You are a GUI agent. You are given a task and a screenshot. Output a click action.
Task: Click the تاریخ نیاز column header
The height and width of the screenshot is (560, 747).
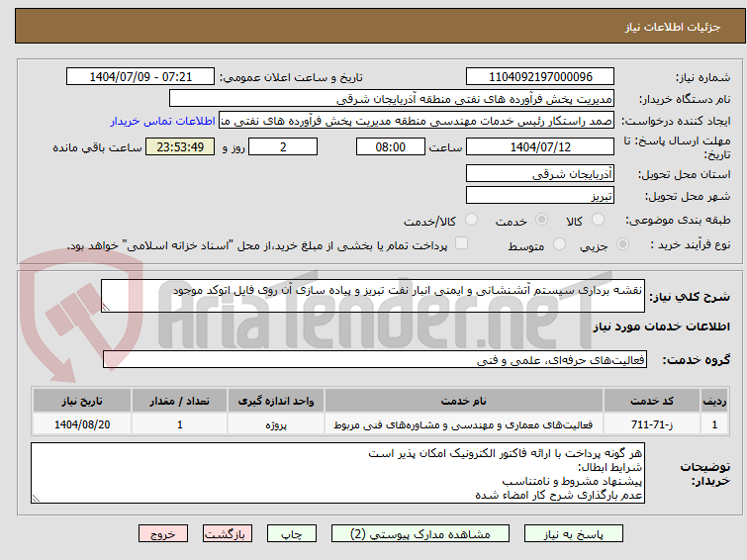point(82,401)
